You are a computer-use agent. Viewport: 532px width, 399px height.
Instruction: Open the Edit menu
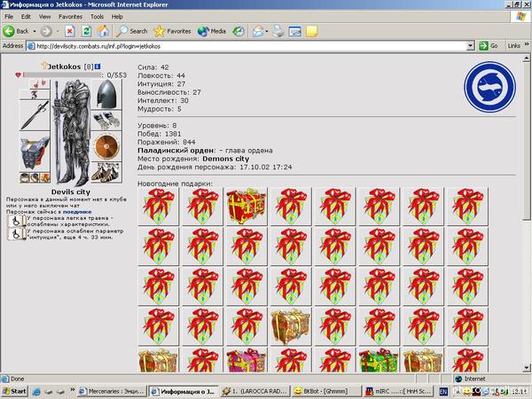click(x=26, y=17)
